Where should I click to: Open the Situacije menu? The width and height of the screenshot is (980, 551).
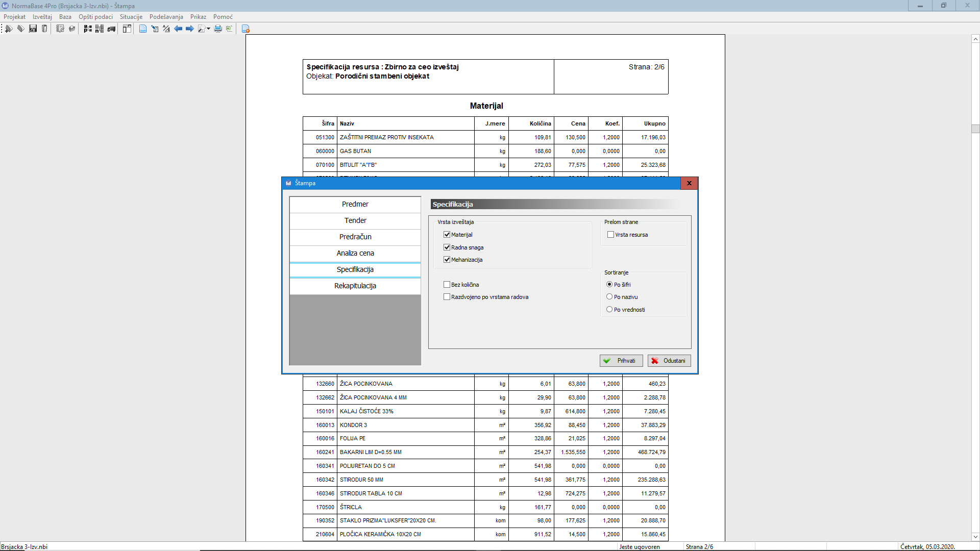click(131, 17)
